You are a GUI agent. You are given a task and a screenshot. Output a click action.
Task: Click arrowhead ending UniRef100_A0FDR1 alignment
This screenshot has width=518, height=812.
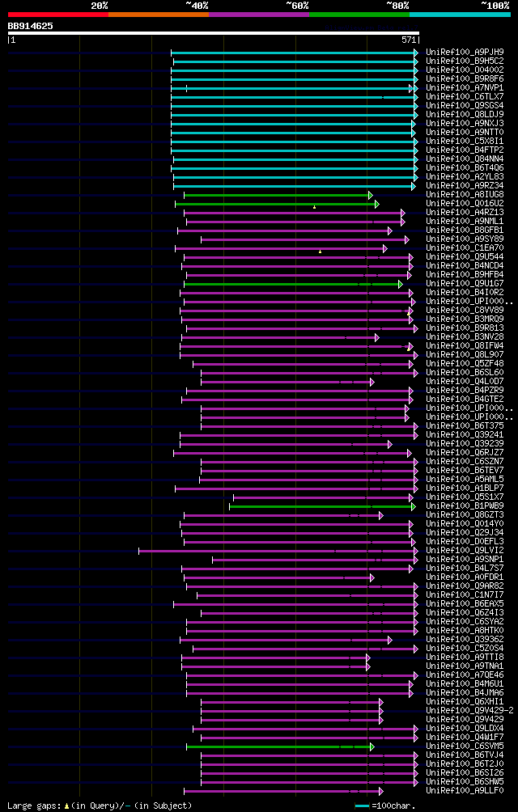(372, 578)
